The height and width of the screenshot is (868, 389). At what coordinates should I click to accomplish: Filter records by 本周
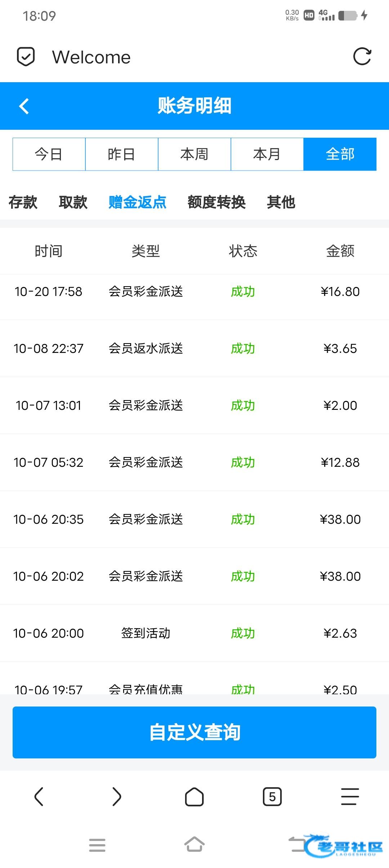[194, 154]
